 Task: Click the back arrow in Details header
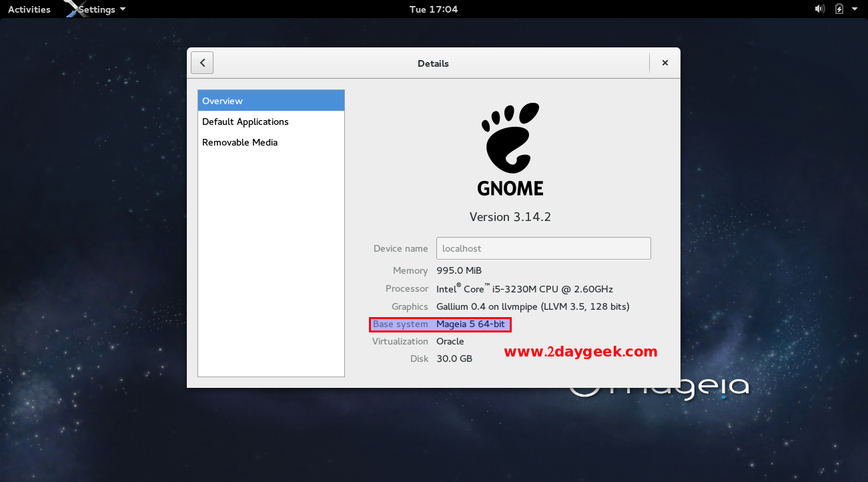[x=202, y=63]
